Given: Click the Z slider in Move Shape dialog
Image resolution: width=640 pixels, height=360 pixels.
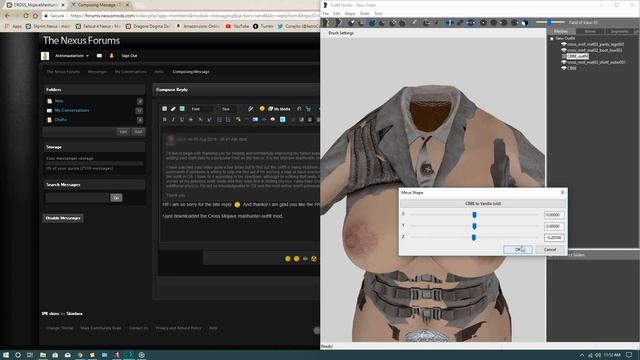Looking at the screenshot, I should 474,237.
